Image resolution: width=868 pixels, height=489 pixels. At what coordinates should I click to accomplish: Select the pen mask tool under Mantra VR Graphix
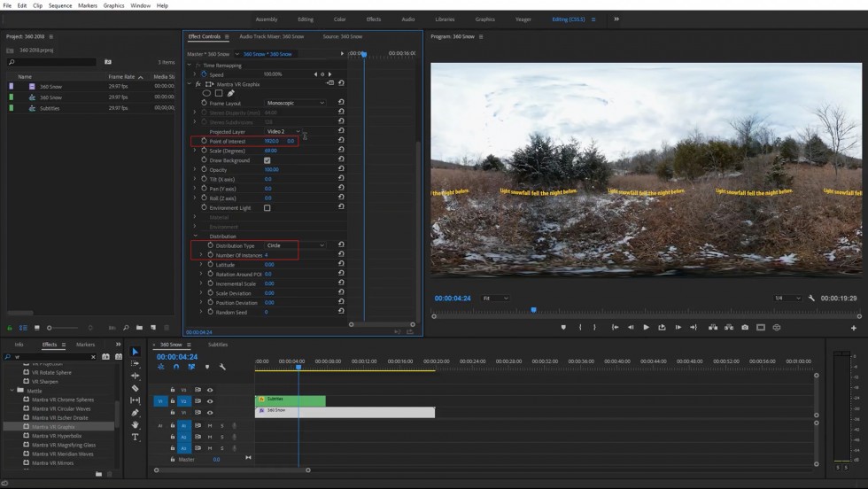coord(230,93)
